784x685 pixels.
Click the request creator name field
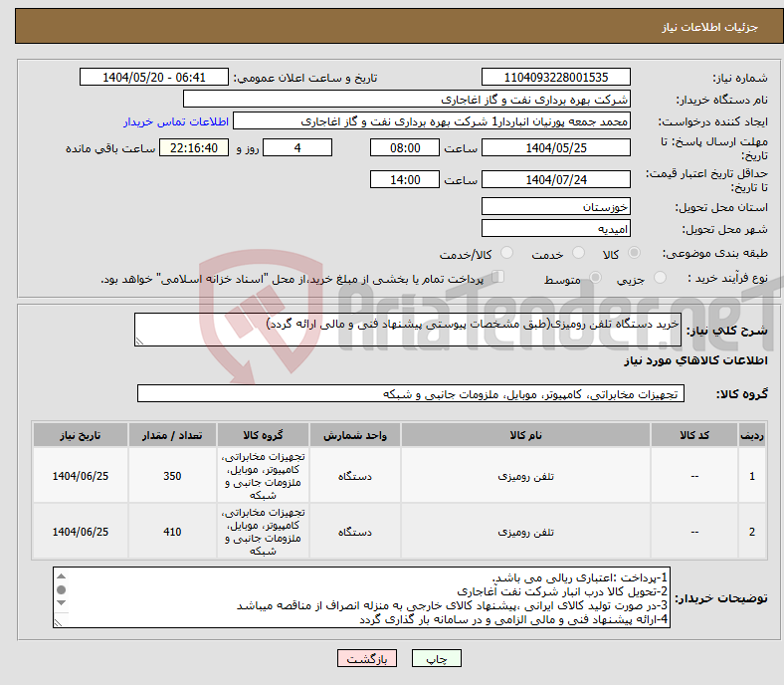tap(432, 121)
